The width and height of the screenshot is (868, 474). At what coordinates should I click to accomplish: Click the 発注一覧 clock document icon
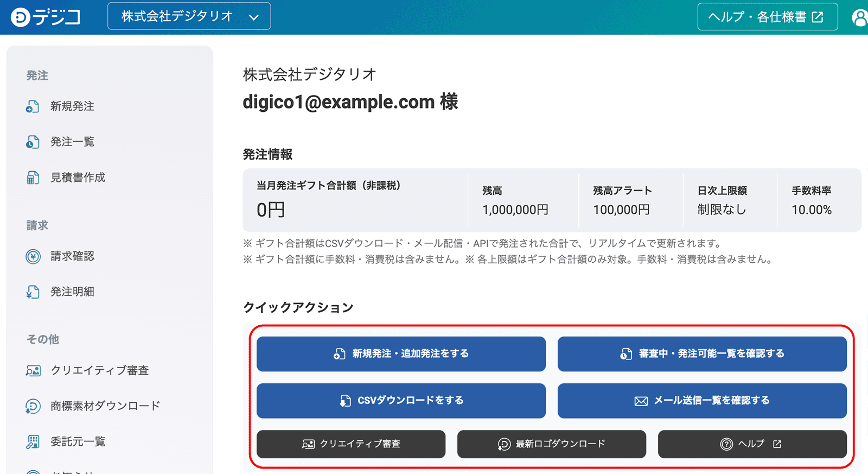coord(33,142)
